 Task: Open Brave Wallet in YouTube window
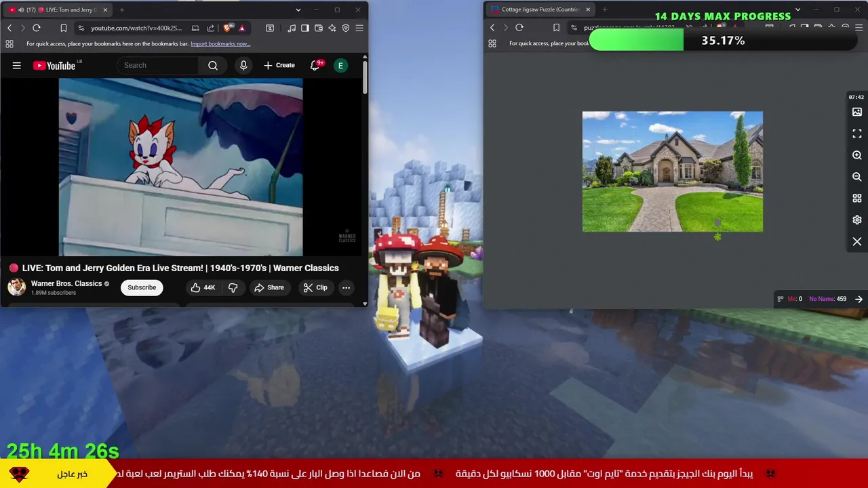tap(319, 28)
